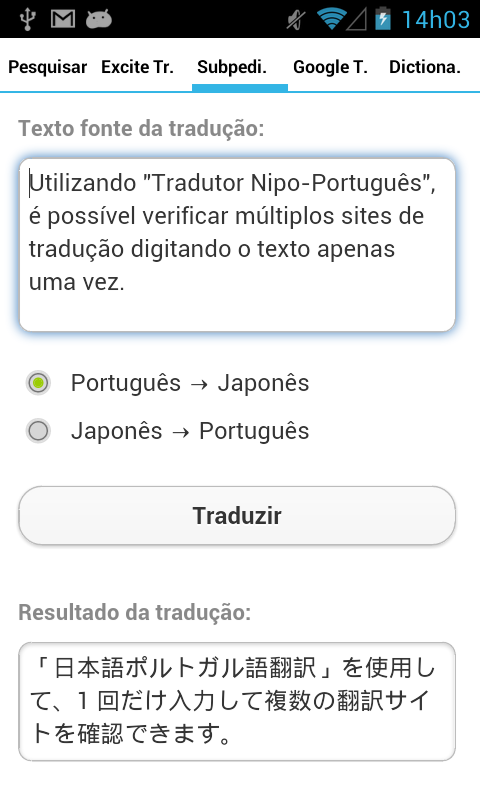Viewport: 480px width, 800px height.
Task: Select Japonês → Português radio button
Action: 38,431
